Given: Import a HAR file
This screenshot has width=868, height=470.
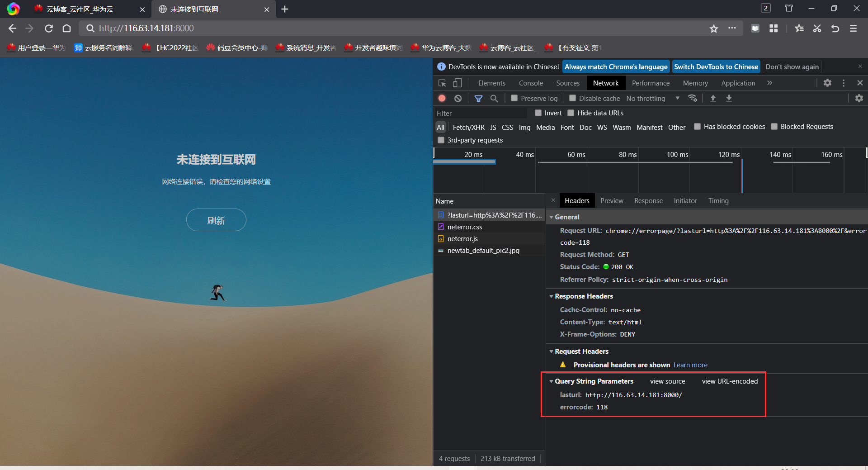Looking at the screenshot, I should (x=713, y=98).
